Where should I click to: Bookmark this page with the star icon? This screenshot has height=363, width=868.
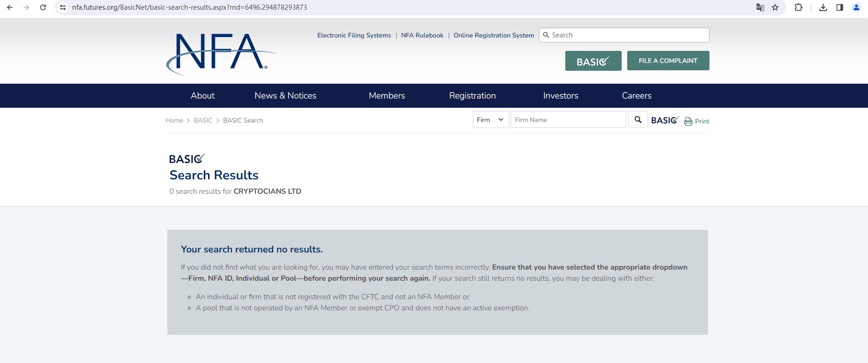click(x=775, y=7)
